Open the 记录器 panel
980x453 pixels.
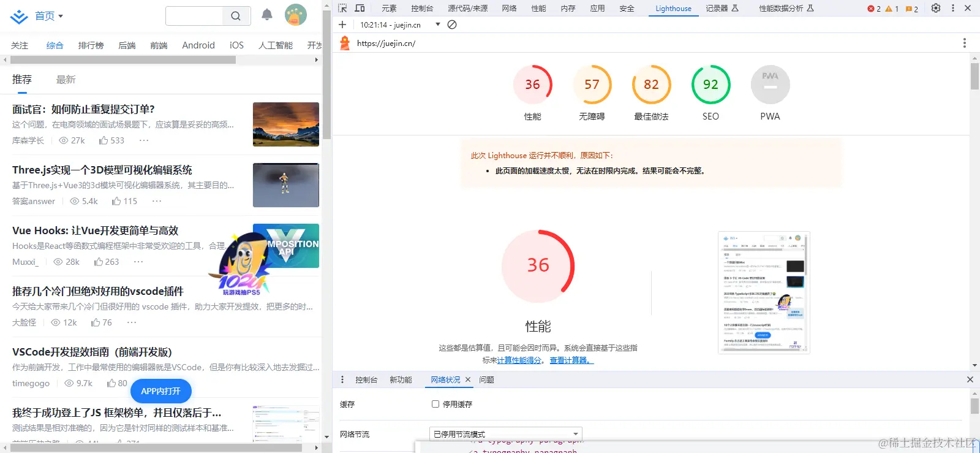[x=722, y=9]
